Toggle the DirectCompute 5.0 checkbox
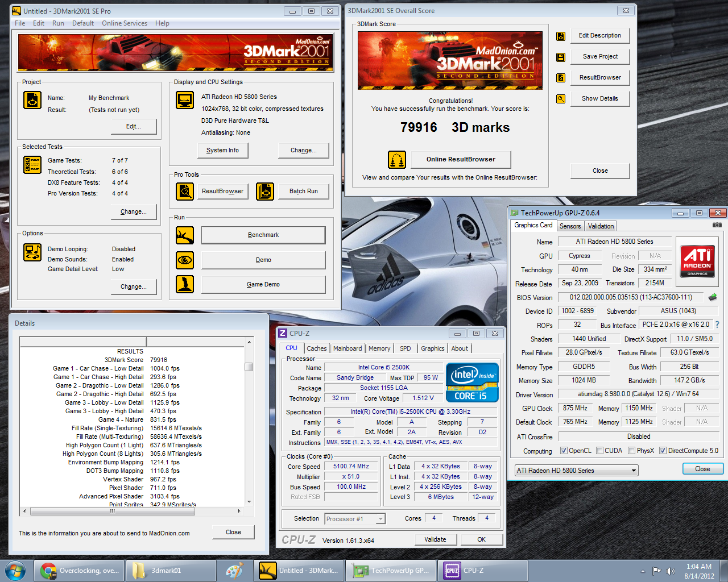The width and height of the screenshot is (728, 582). point(663,451)
